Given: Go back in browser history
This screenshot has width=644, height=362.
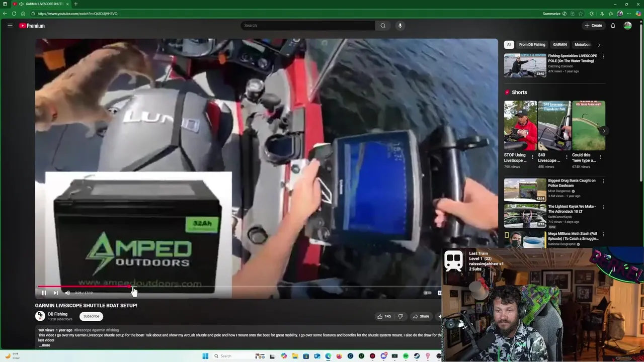Looking at the screenshot, I should pyautogui.click(x=5, y=14).
